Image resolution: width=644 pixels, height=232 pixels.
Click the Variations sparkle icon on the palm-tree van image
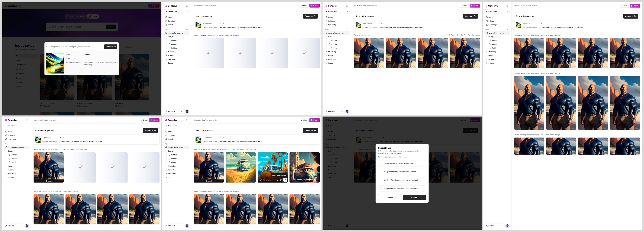coord(261,180)
